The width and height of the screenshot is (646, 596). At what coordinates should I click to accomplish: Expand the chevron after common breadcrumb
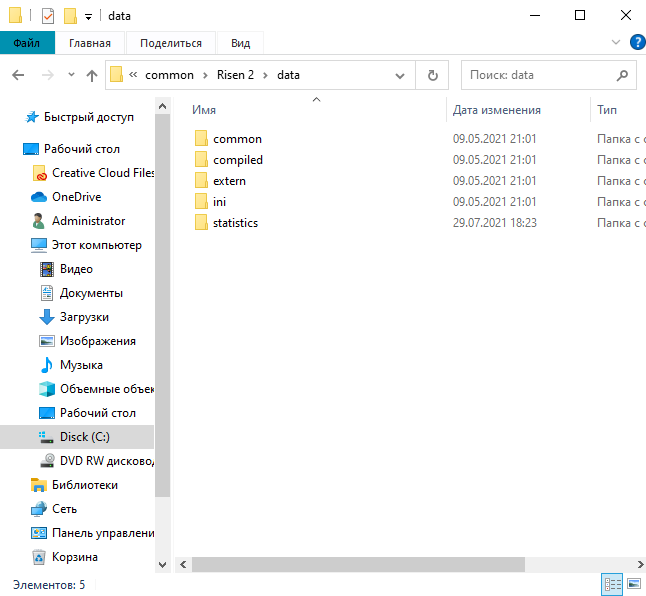(x=205, y=75)
